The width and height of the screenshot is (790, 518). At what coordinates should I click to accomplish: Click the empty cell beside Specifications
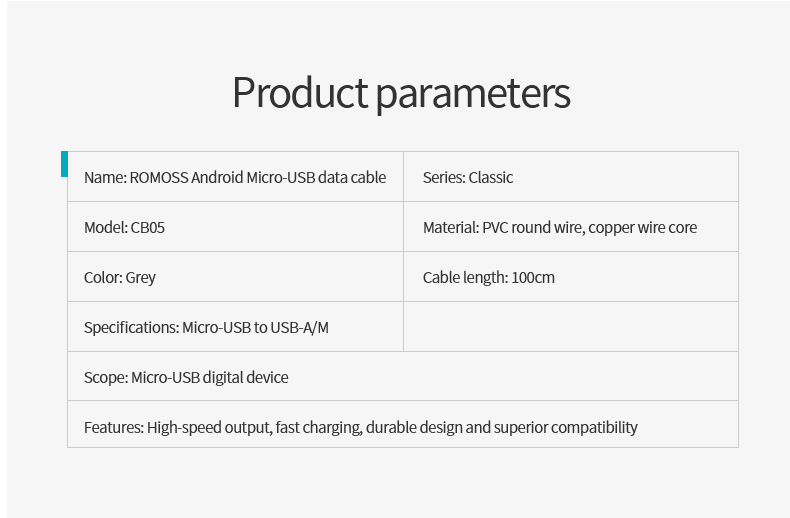click(571, 327)
